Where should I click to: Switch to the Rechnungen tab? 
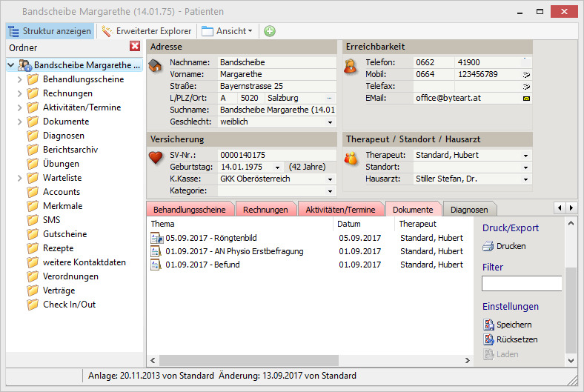pyautogui.click(x=266, y=210)
